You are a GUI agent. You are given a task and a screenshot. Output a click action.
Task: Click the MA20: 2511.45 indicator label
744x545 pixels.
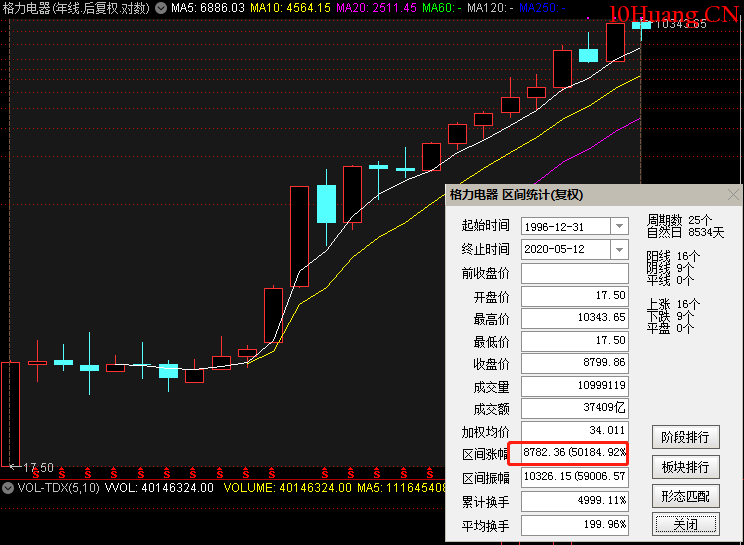376,8
